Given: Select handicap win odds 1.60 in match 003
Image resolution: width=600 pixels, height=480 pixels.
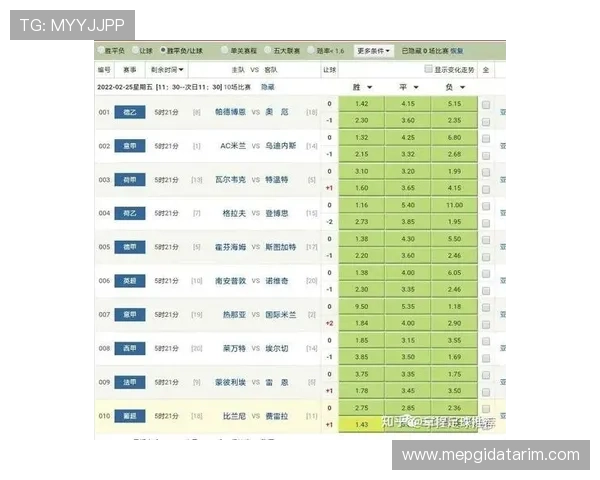Looking at the screenshot, I should (362, 188).
